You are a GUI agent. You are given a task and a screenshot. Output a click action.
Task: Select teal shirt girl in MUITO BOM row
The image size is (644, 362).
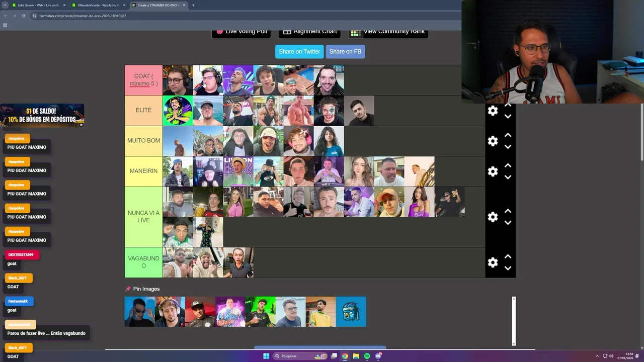[329, 141]
